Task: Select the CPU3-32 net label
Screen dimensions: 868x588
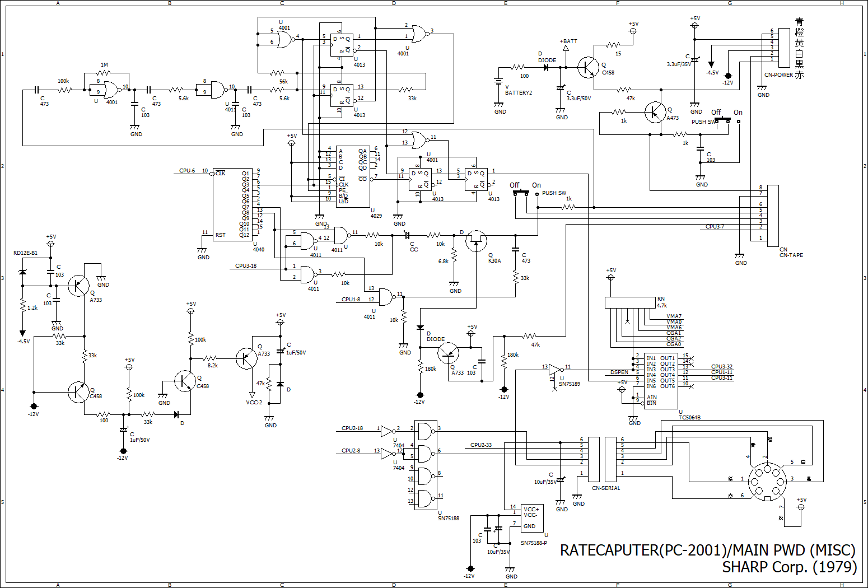Action: (722, 367)
